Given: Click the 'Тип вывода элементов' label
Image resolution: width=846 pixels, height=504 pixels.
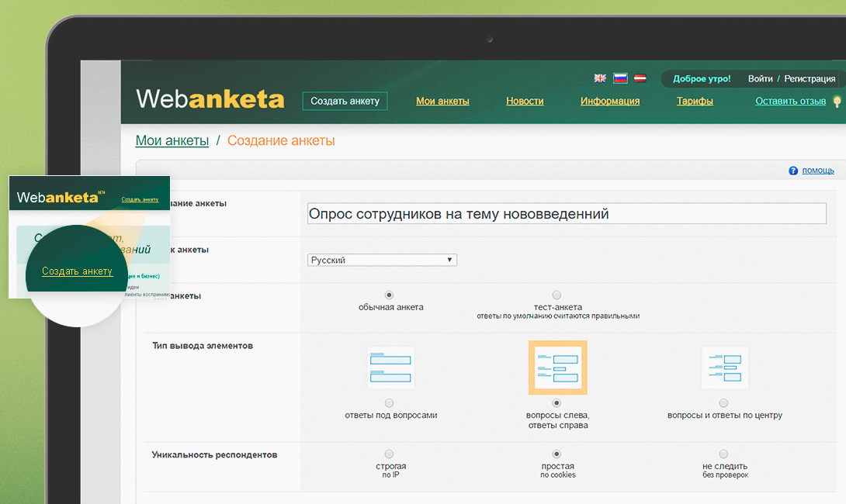Looking at the screenshot, I should pos(203,346).
